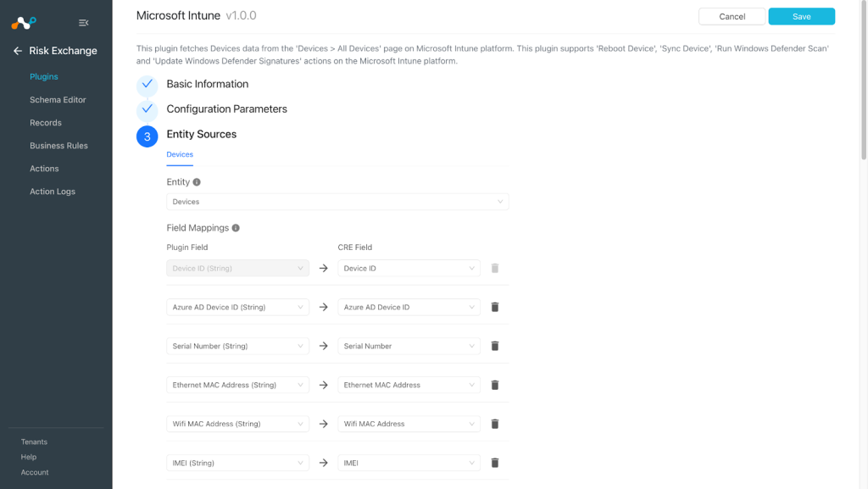Screen dimensions: 868x489
Task: Click step 3 Entity Sources circle
Action: (147, 136)
